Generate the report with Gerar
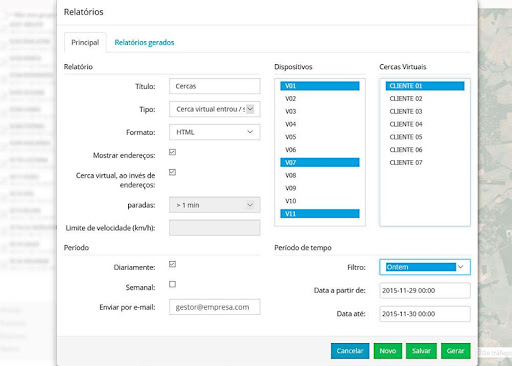 point(456,351)
